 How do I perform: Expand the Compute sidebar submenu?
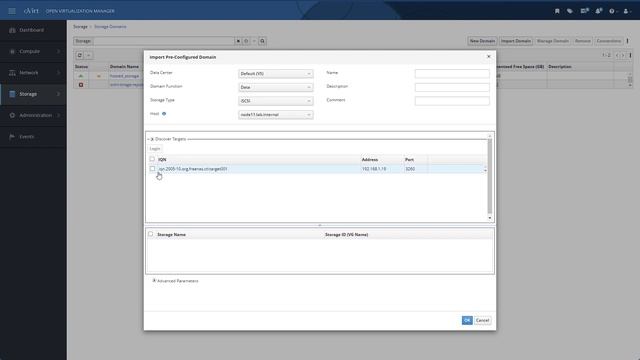coord(58,51)
